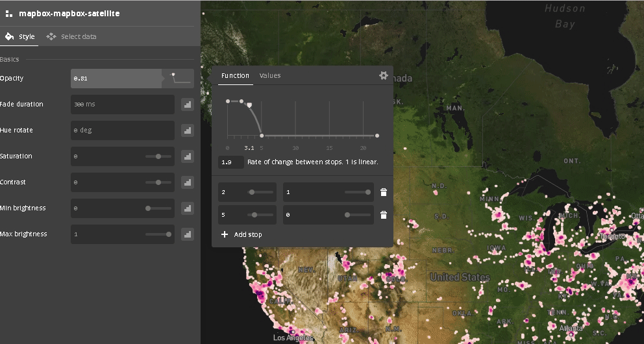
Task: Click Min brightness function icon
Action: [188, 208]
